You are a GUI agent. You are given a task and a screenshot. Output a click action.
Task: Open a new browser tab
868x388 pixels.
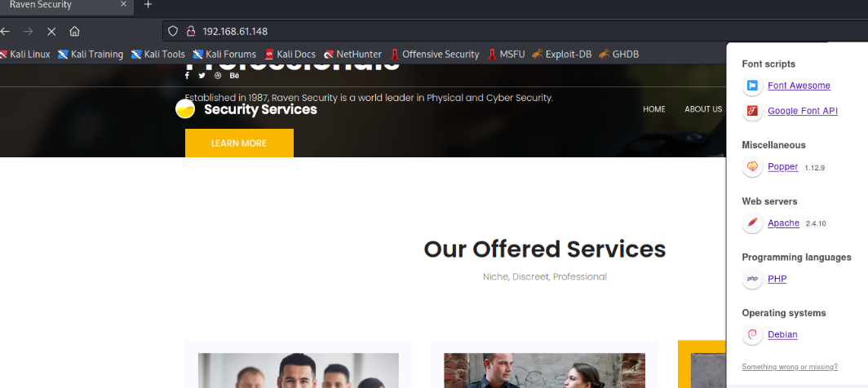coord(148,5)
